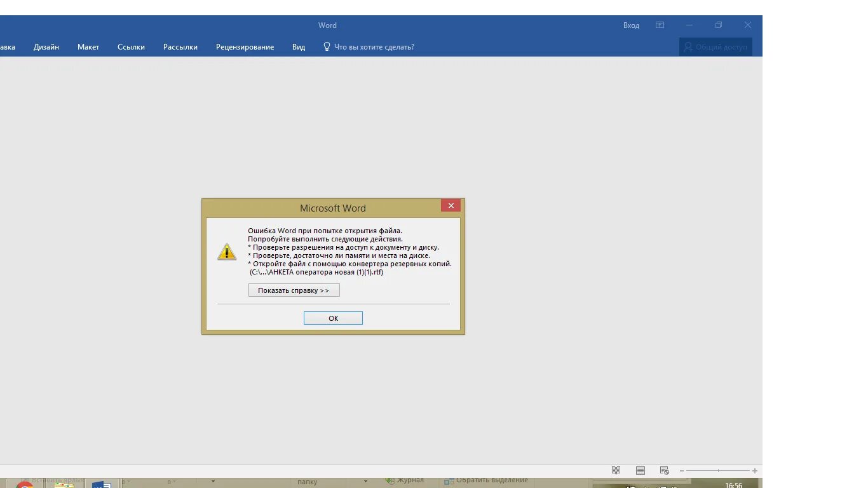The height and width of the screenshot is (488, 868).
Task: Switch to Read Mode view icon
Action: pos(616,471)
